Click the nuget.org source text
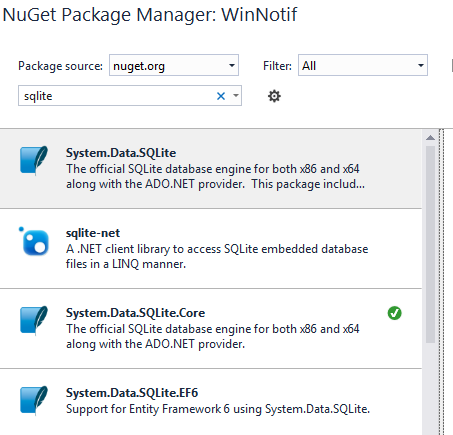Viewport: 453px width, 435px height. tap(139, 66)
